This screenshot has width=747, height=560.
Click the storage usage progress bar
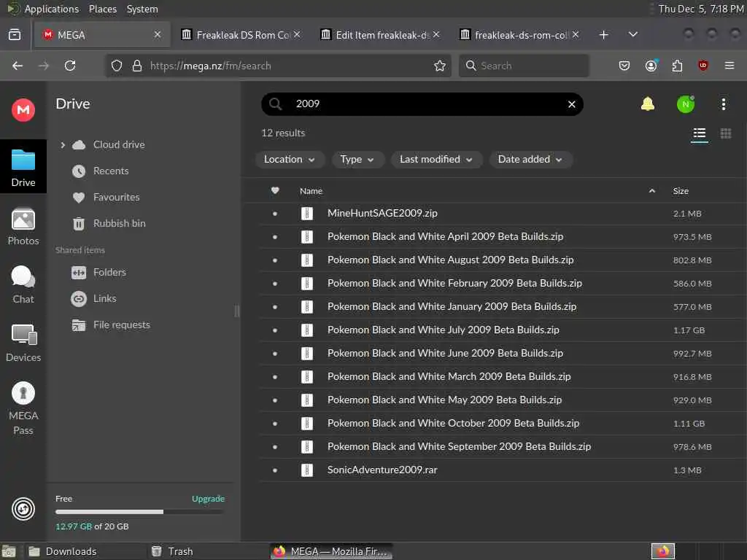140,512
